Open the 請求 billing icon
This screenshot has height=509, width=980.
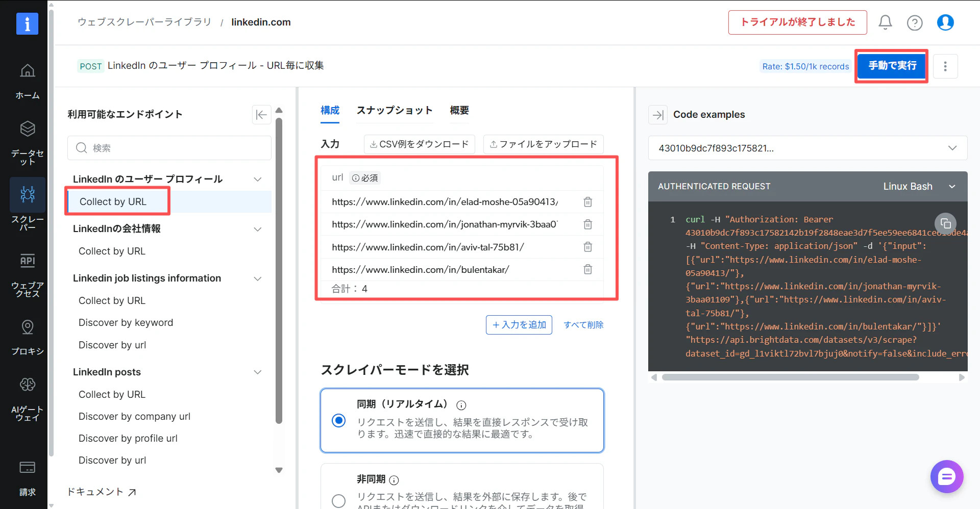27,467
